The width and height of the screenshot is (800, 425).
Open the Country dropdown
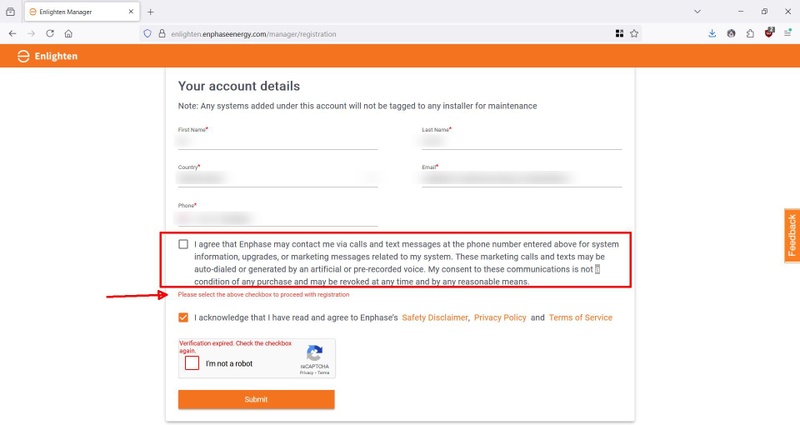pyautogui.click(x=278, y=178)
